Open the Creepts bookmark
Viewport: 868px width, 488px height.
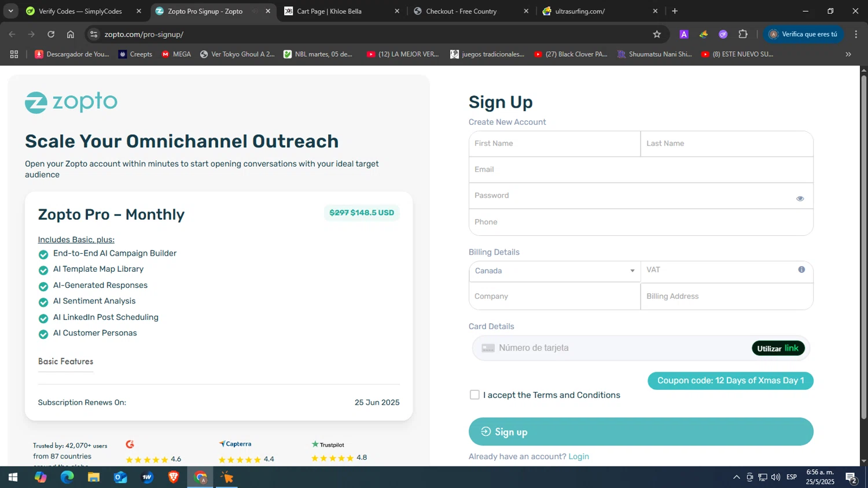(135, 54)
